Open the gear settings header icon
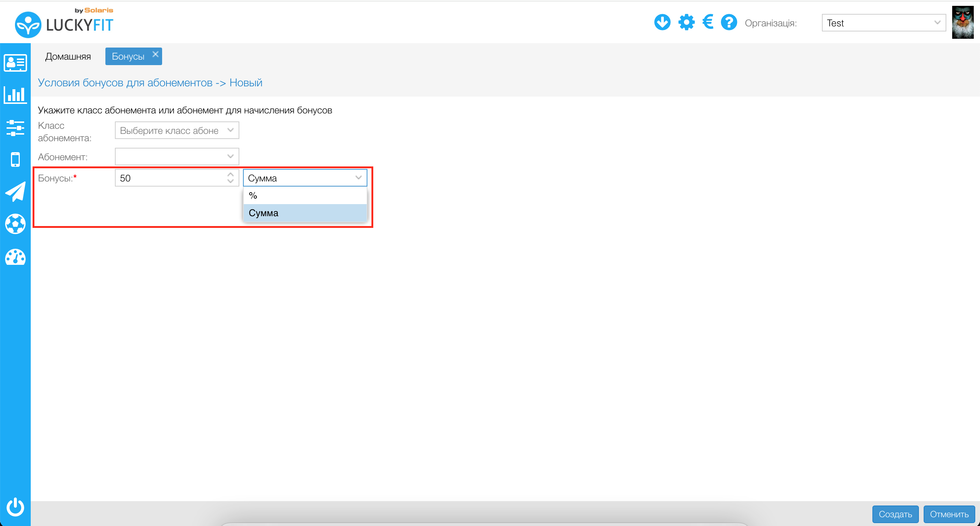Image resolution: width=980 pixels, height=526 pixels. point(686,22)
